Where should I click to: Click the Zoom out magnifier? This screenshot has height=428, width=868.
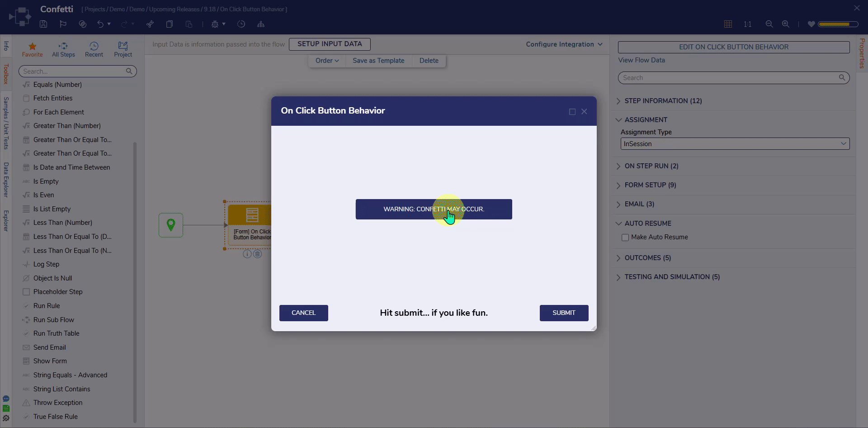[769, 24]
